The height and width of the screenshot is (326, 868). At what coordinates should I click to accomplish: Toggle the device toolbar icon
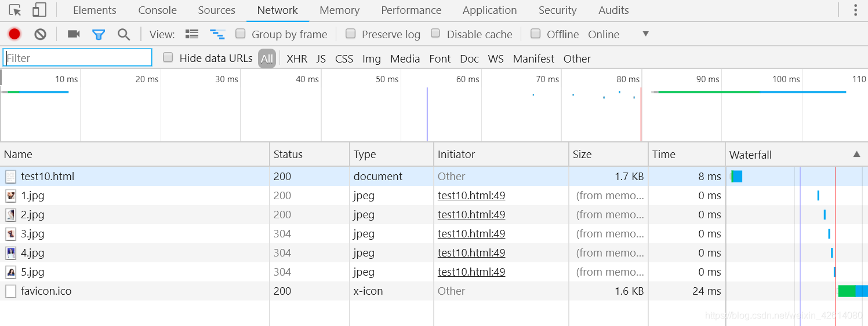coord(39,10)
